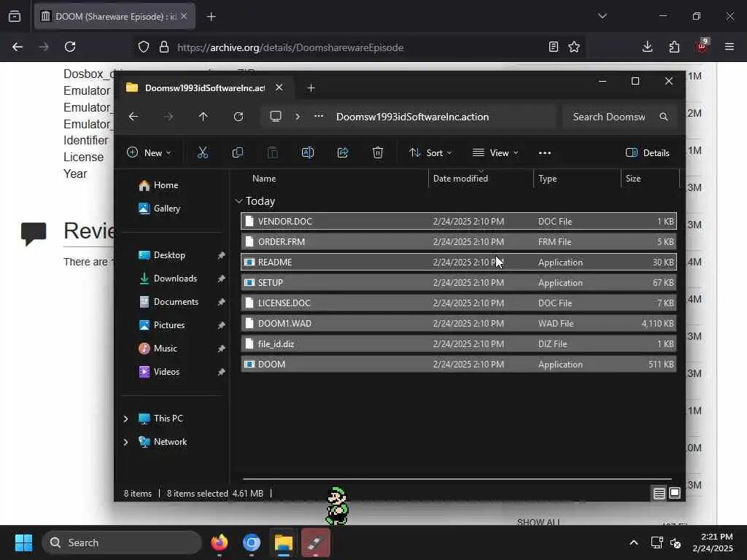Refresh the File Explorer folder view
This screenshot has height=560, width=747.
coord(239,117)
